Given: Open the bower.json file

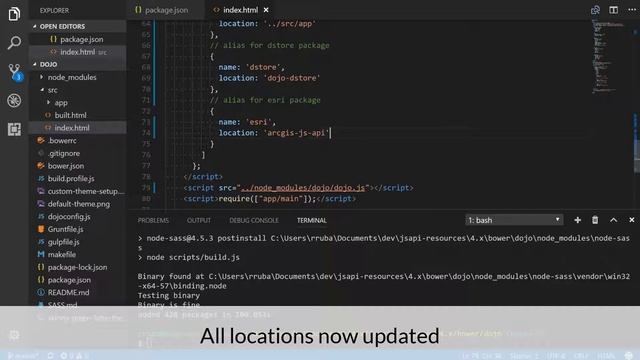Looking at the screenshot, I should pos(78,166).
